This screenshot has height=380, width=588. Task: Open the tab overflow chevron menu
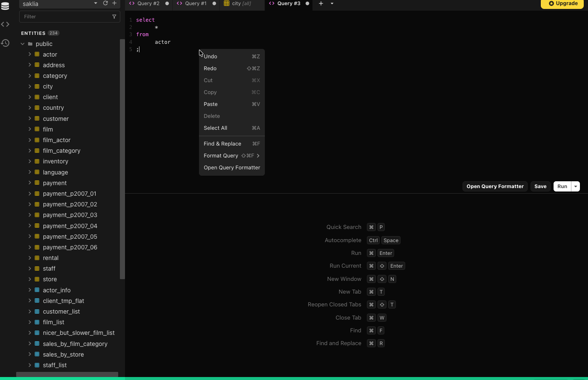click(332, 3)
